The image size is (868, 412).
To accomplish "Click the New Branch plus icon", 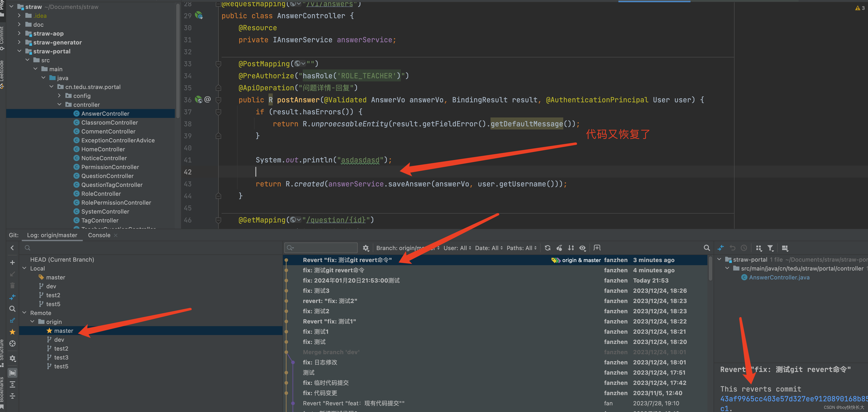I will pyautogui.click(x=12, y=263).
